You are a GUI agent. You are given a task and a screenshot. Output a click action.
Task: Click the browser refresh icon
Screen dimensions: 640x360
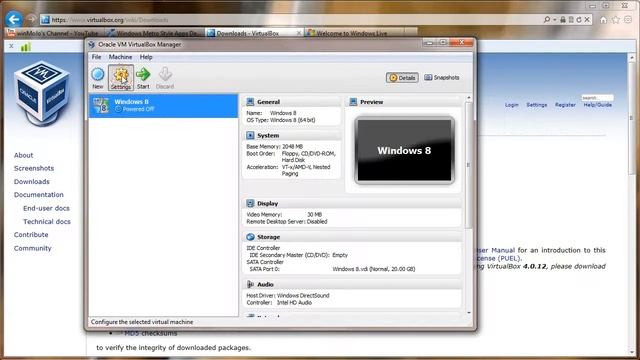[x=579, y=20]
